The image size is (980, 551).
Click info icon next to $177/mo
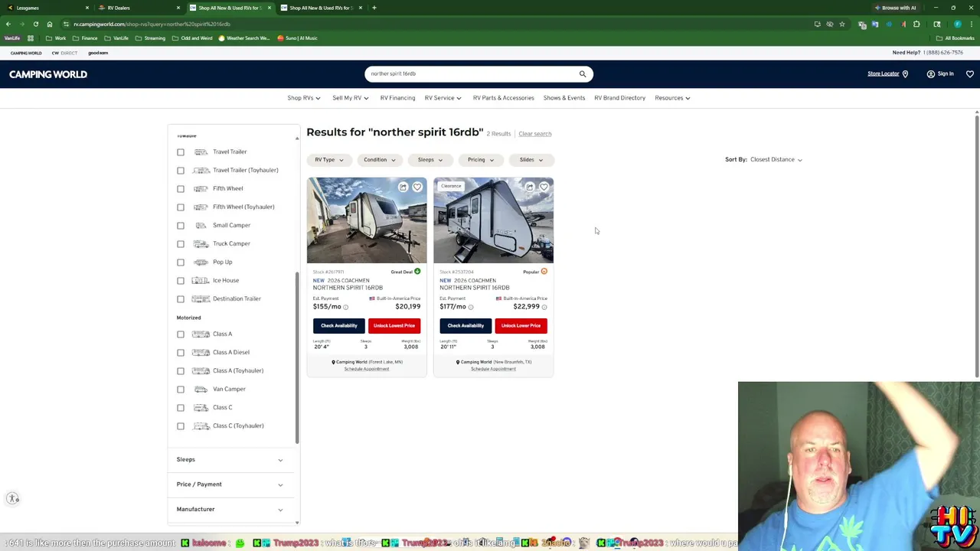pos(471,307)
